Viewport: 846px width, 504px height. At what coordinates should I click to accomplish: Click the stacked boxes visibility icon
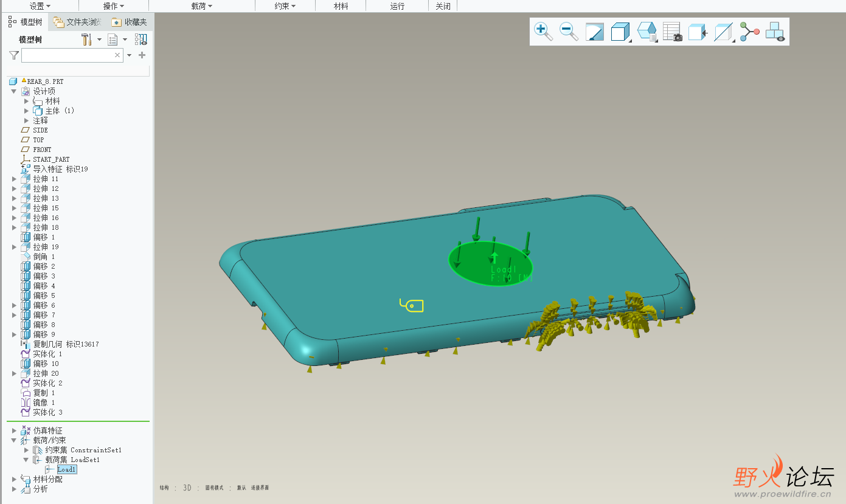[x=775, y=32]
